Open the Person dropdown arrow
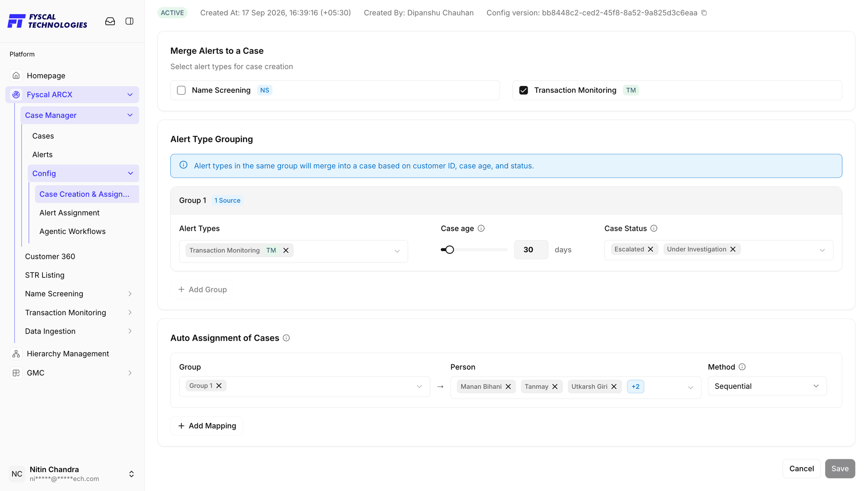The height and width of the screenshot is (491, 868). coord(690,387)
